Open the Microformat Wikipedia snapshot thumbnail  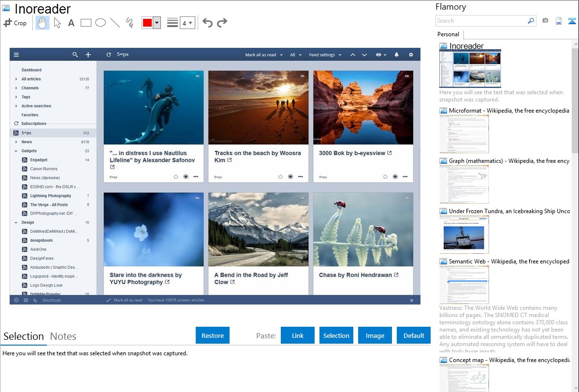coord(464,134)
